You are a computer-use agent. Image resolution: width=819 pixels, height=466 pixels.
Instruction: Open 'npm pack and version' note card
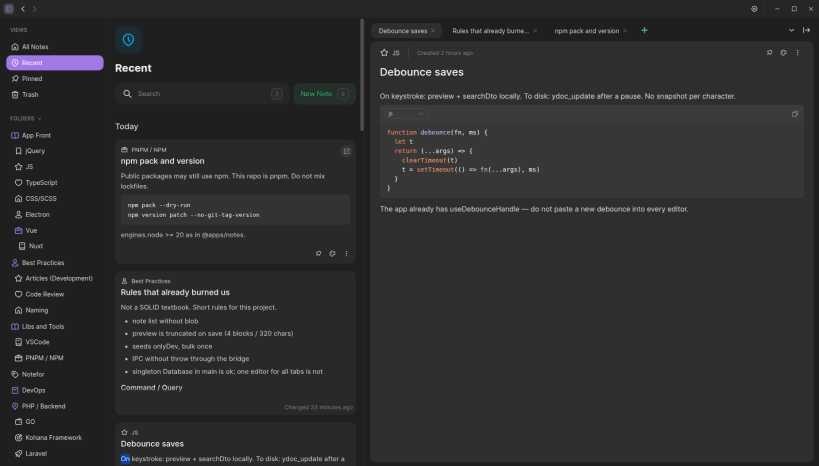(235, 202)
